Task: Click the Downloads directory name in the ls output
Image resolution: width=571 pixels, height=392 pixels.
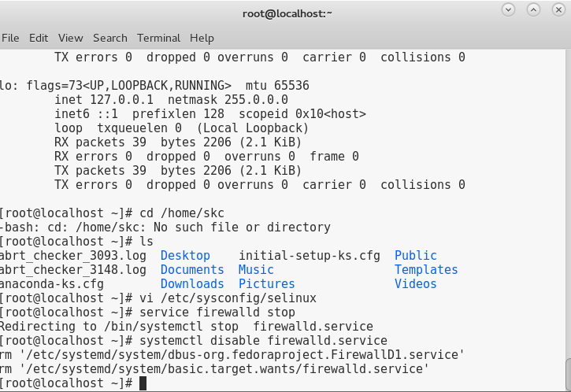Action: [192, 284]
